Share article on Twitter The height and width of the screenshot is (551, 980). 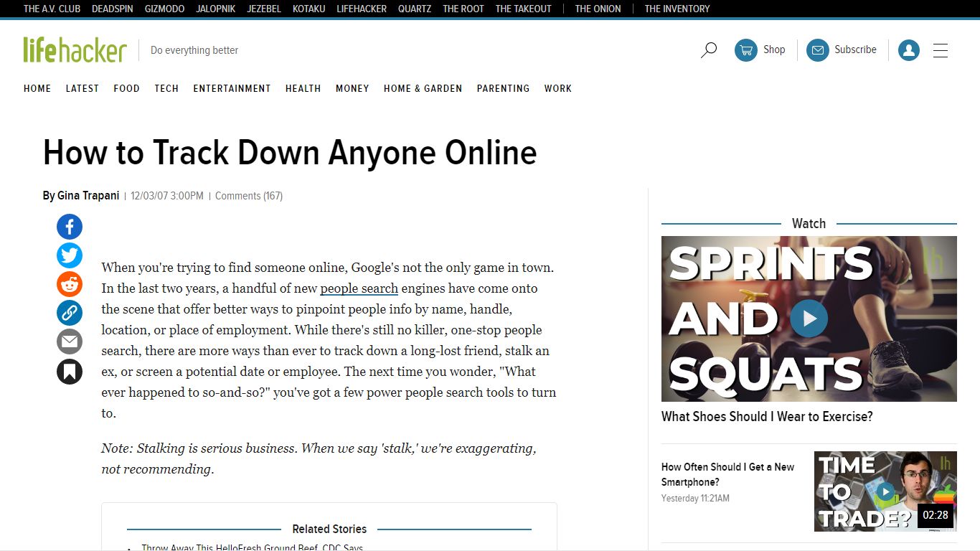pos(70,255)
